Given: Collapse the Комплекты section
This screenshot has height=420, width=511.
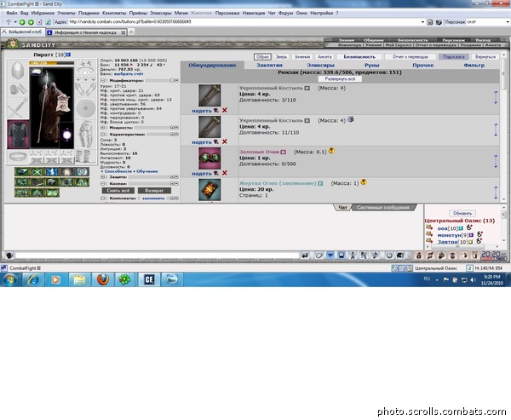Looking at the screenshot, I should (103, 198).
